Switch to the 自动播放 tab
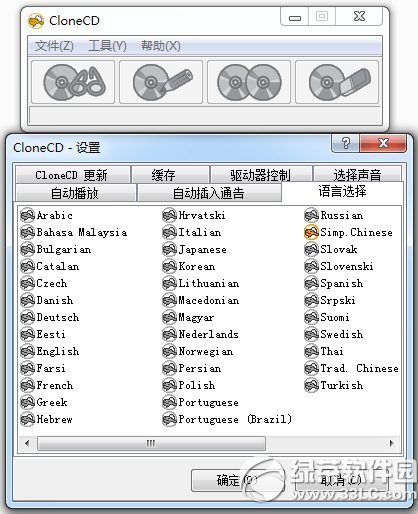Viewport: 418px width, 514px height. point(75,193)
